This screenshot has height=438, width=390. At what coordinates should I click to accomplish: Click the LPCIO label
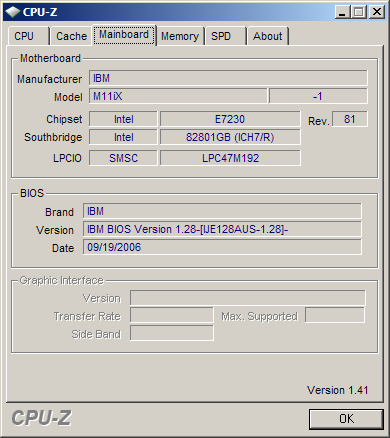click(67, 158)
